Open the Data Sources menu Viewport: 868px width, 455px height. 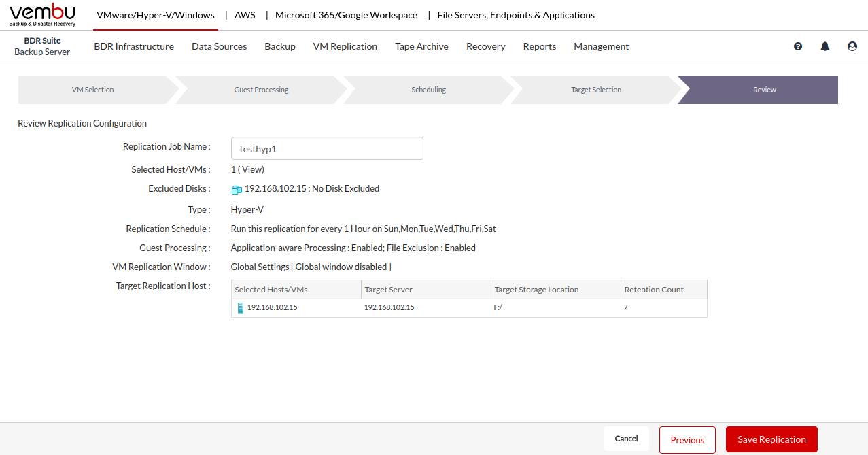point(219,46)
